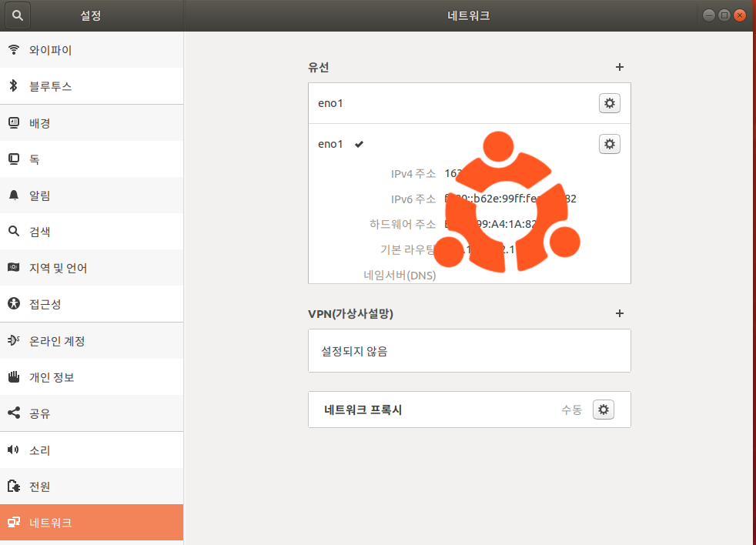This screenshot has height=545, width=756.
Task: Select the 하드웨어 주소 label
Action: [403, 224]
